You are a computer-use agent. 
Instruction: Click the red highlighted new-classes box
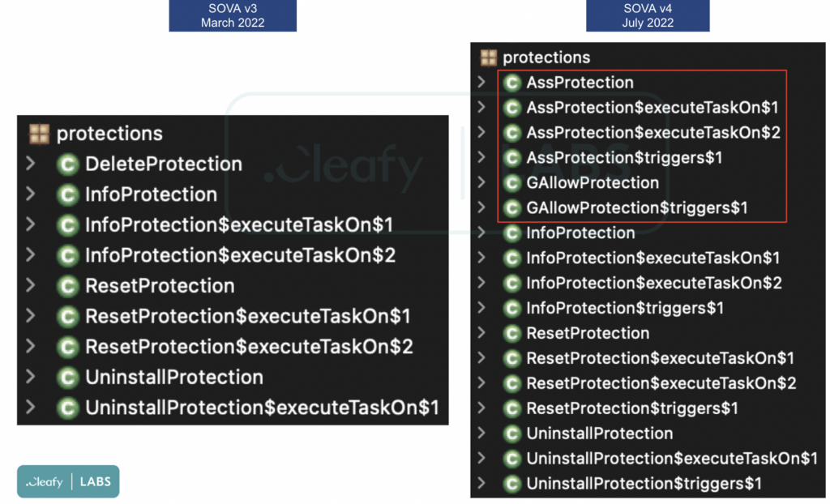(642, 146)
